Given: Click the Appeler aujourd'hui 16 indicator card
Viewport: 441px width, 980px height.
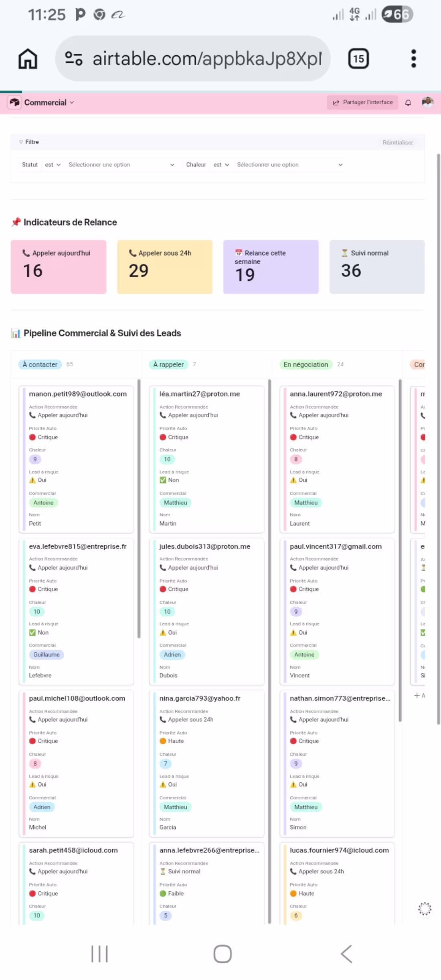Looking at the screenshot, I should coord(59,267).
